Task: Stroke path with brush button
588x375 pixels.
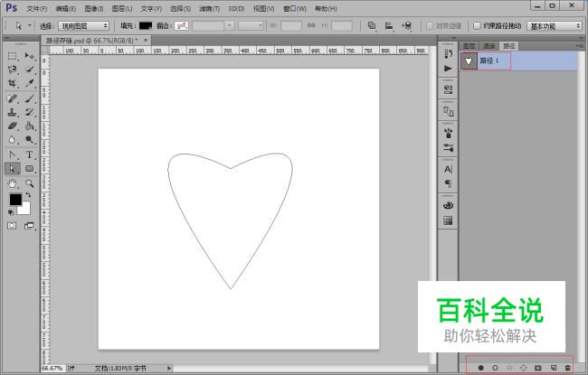Action: click(495, 368)
